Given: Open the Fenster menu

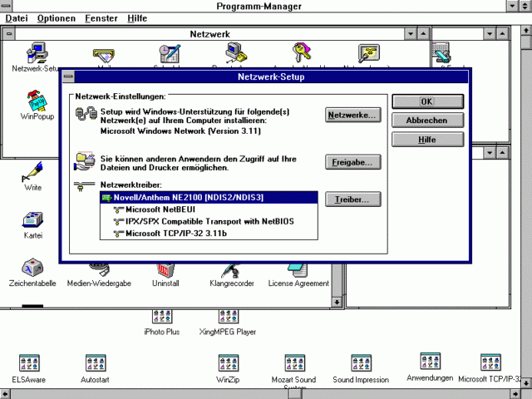Looking at the screenshot, I should point(101,17).
